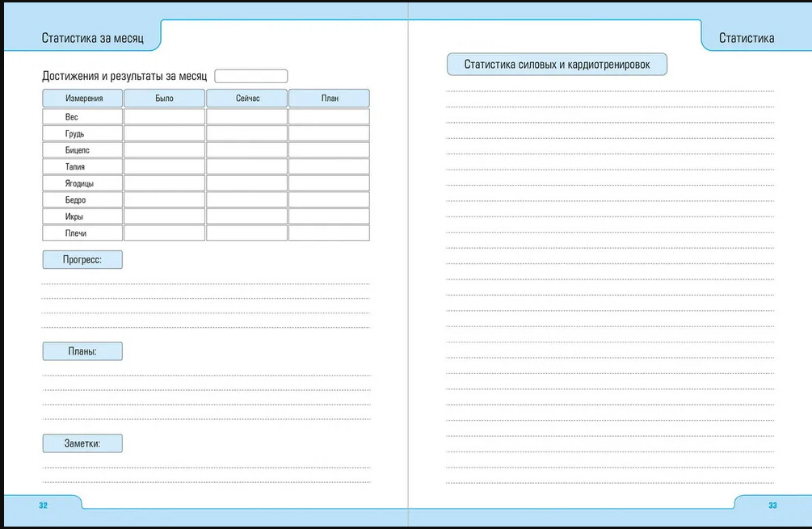Click the month input box beside 'Достижения и результаты за месяц'
This screenshot has width=812, height=529.
coord(251,76)
